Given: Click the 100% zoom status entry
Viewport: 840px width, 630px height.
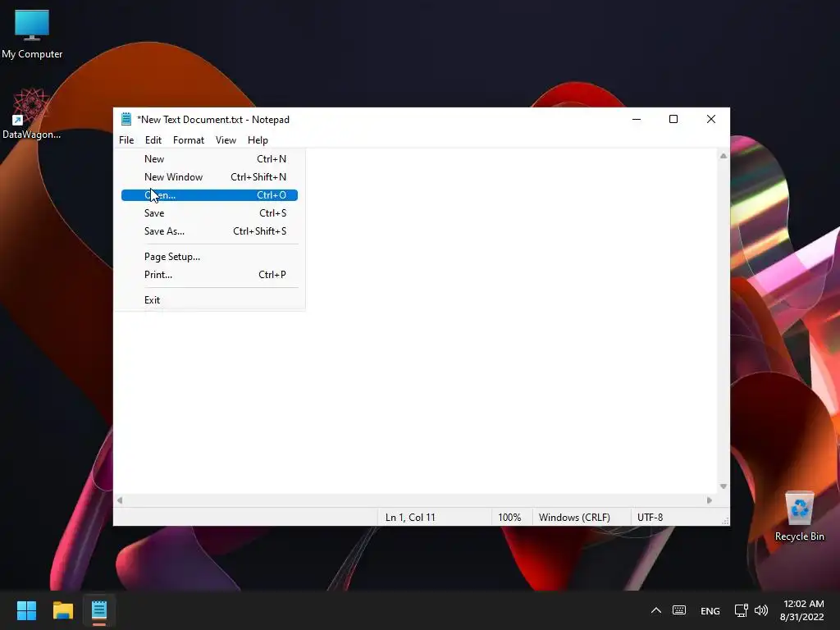Looking at the screenshot, I should click(509, 518).
